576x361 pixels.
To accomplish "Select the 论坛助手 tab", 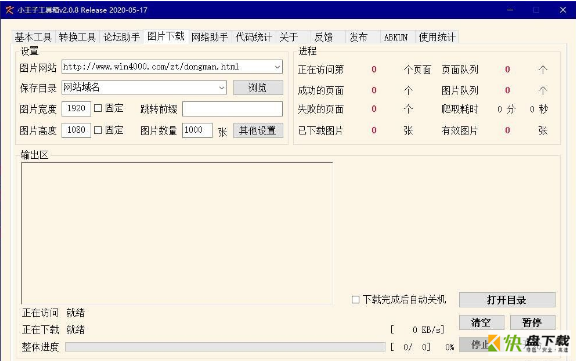I will (122, 37).
